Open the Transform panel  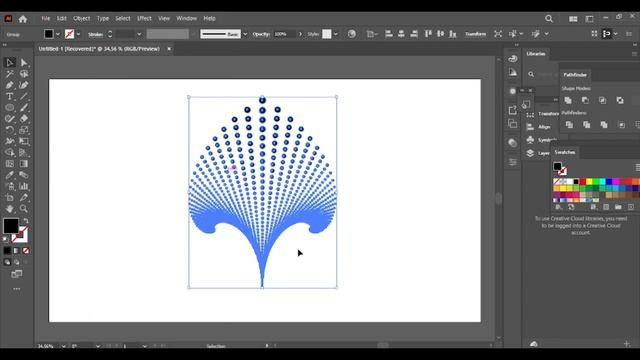click(543, 114)
